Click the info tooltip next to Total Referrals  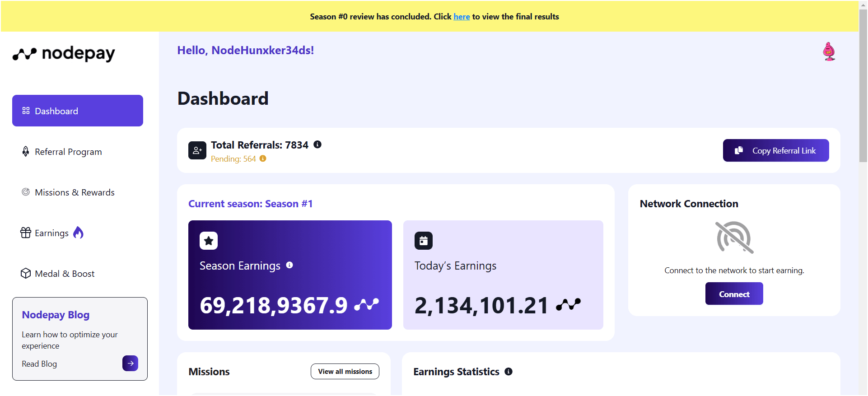(317, 144)
